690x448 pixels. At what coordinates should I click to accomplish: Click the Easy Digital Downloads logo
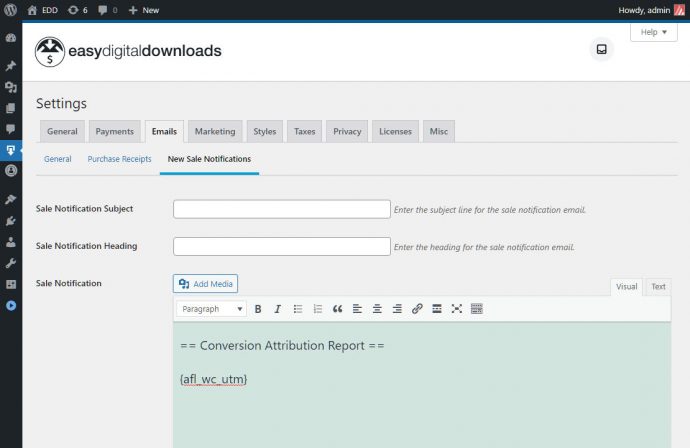click(128, 51)
